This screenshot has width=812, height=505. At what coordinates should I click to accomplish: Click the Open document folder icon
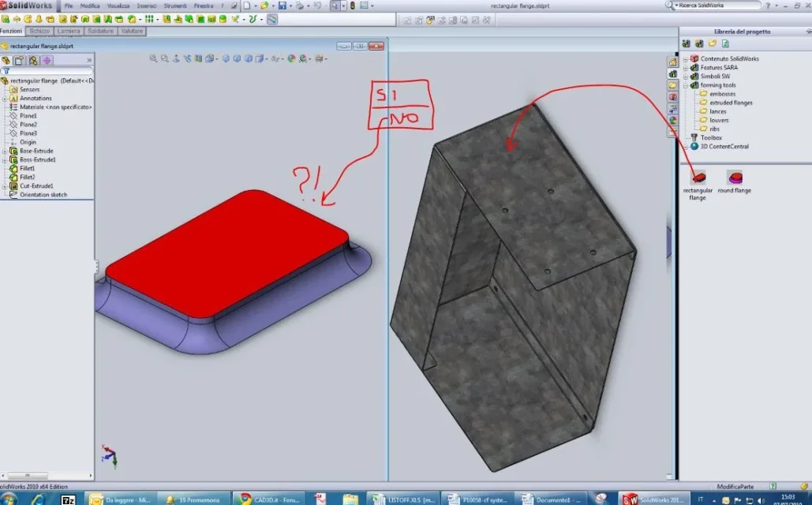(264, 6)
